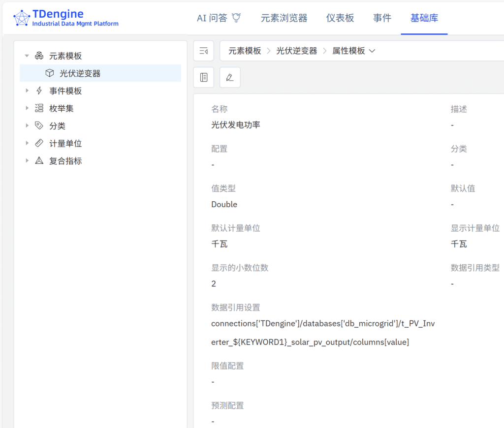
Task: Expand the 枚举集 tree node
Action: pos(28,108)
